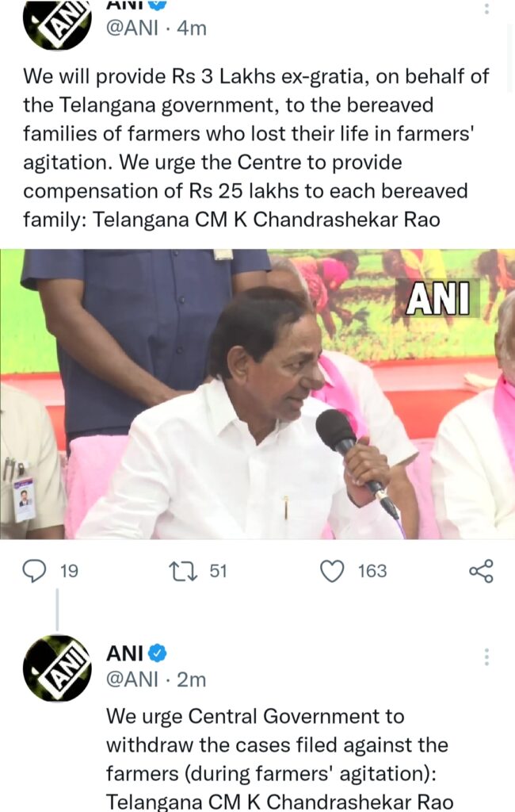
Task: Open replies via the comment bubble icon
Action: coord(35,571)
